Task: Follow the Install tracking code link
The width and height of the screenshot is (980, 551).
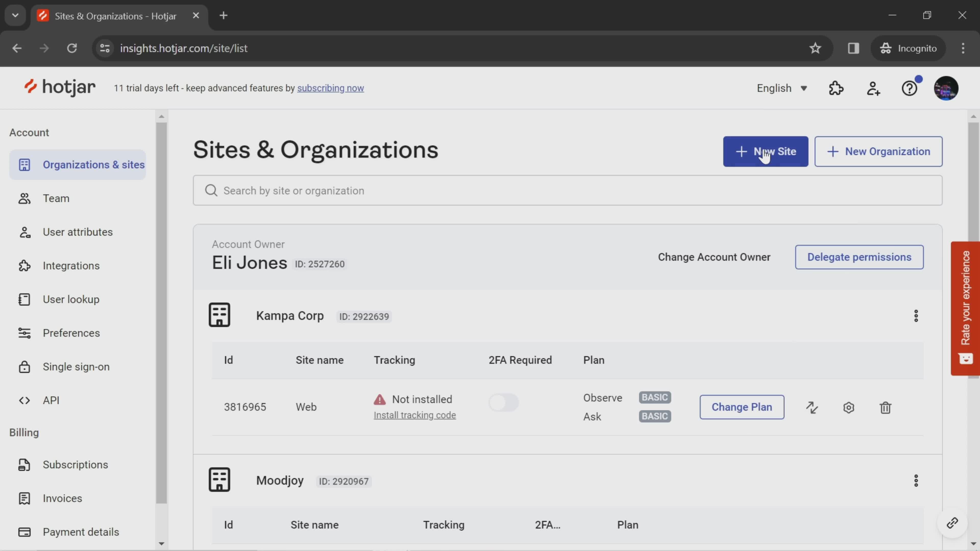Action: [x=415, y=415]
